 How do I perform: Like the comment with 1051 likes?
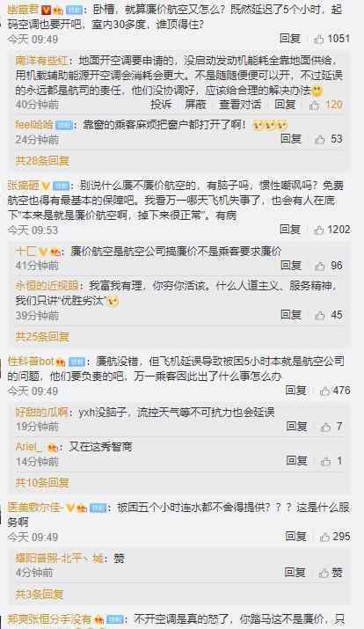click(x=319, y=39)
